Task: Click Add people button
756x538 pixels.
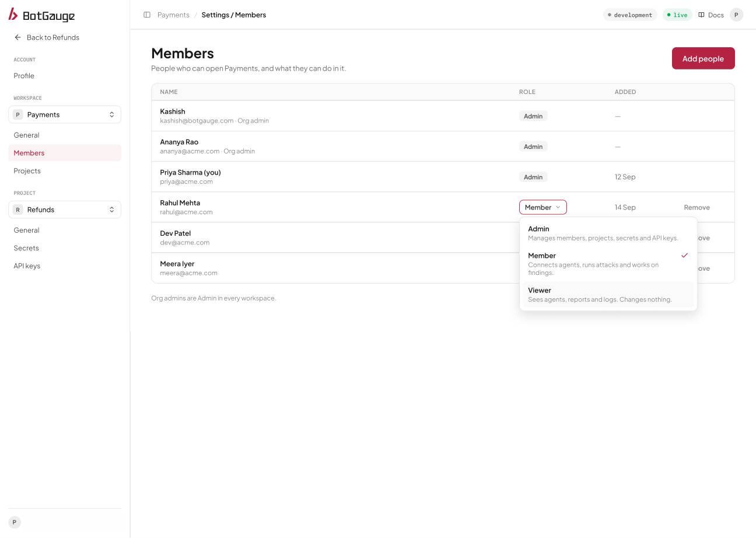Action: 703,58
